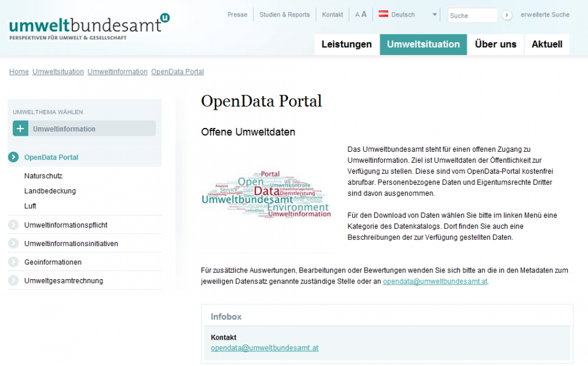The width and height of the screenshot is (588, 366).
Task: Open Umweltinformationsinitiativen sidebar entry
Action: pyautogui.click(x=71, y=244)
